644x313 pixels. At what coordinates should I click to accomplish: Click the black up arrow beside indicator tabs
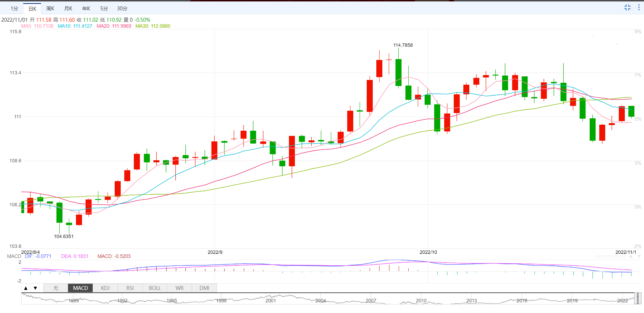26,288
